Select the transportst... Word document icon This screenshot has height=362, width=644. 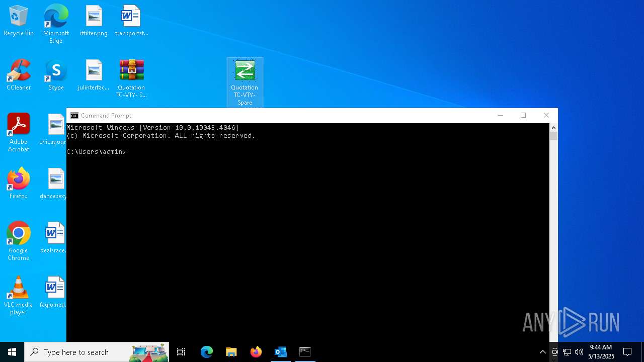[131, 21]
